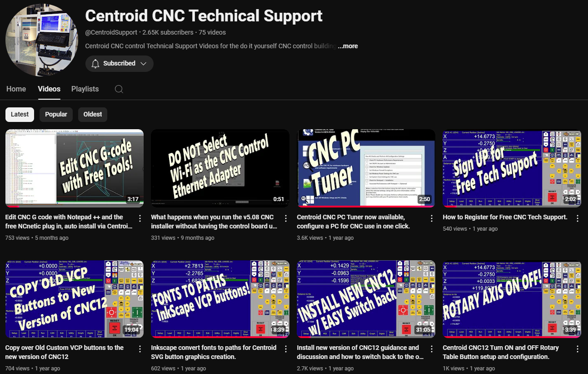Click title How to Register for Free CNC Tech Support
Image resolution: width=588 pixels, height=374 pixels.
click(505, 217)
